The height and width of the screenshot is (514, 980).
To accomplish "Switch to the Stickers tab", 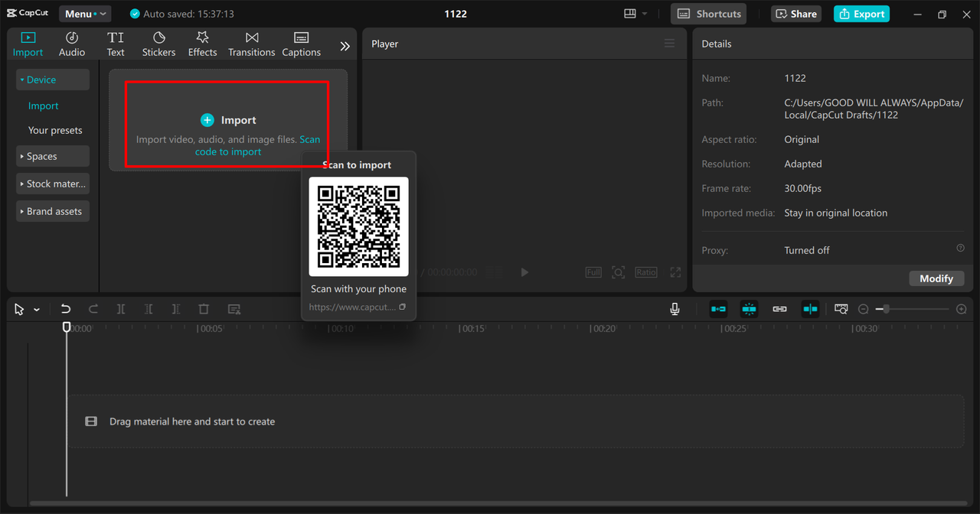I will pyautogui.click(x=158, y=44).
